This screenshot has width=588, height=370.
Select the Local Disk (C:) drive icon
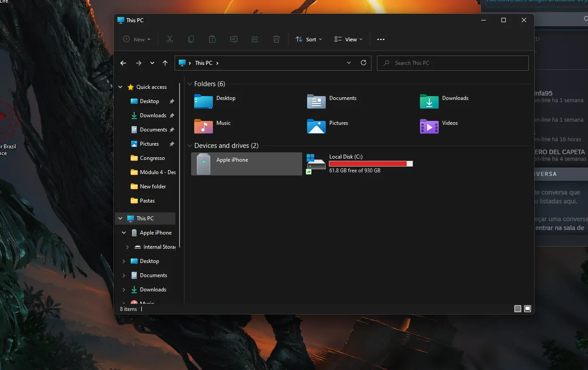click(316, 164)
